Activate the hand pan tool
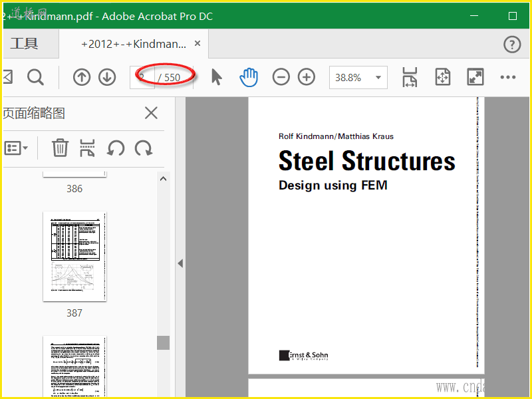This screenshot has height=399, width=532. click(x=249, y=77)
